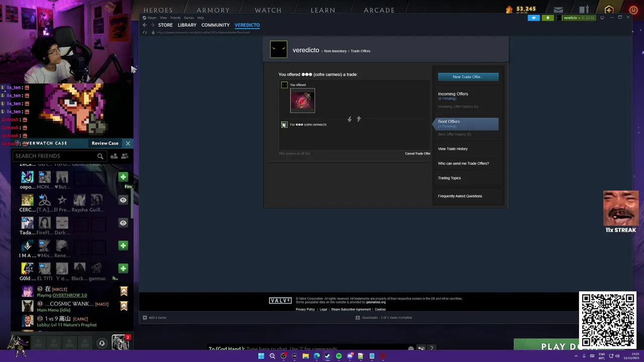Open Trading Topics link
Screen dimensions: 644x362
pos(449,178)
